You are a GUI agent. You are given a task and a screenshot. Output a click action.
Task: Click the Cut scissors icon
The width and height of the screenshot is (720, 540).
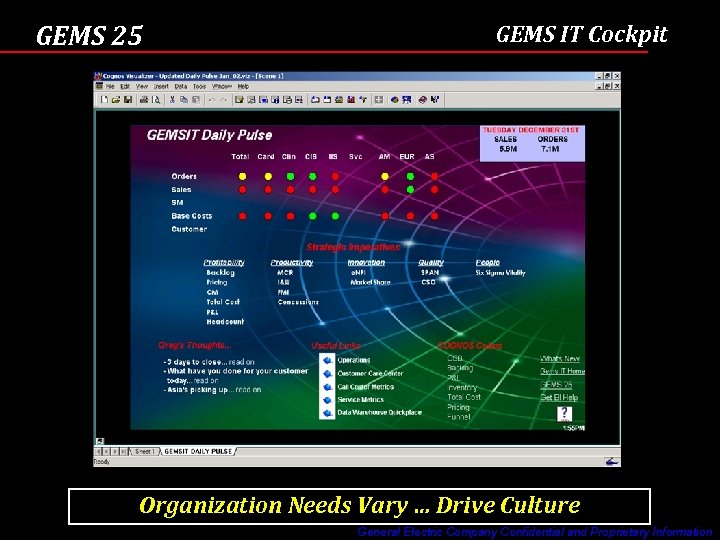pyautogui.click(x=172, y=100)
